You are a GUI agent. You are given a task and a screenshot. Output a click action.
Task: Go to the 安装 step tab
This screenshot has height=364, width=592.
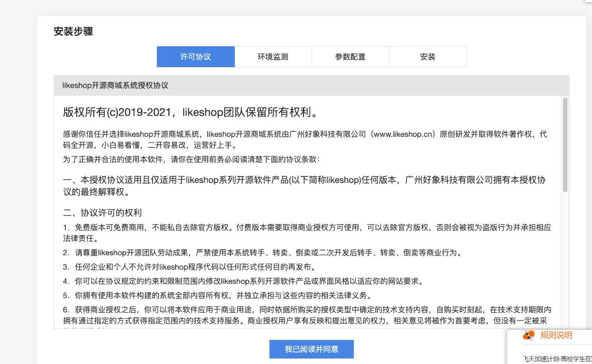point(428,57)
